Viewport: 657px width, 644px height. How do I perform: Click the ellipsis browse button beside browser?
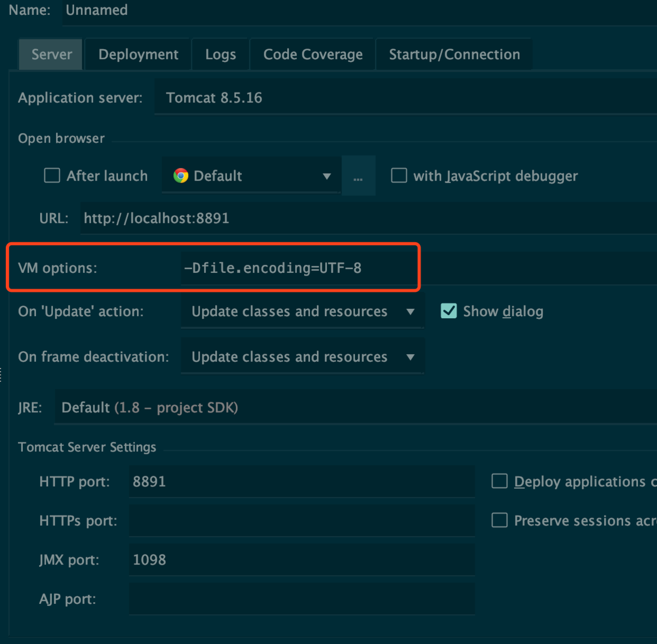(x=359, y=176)
